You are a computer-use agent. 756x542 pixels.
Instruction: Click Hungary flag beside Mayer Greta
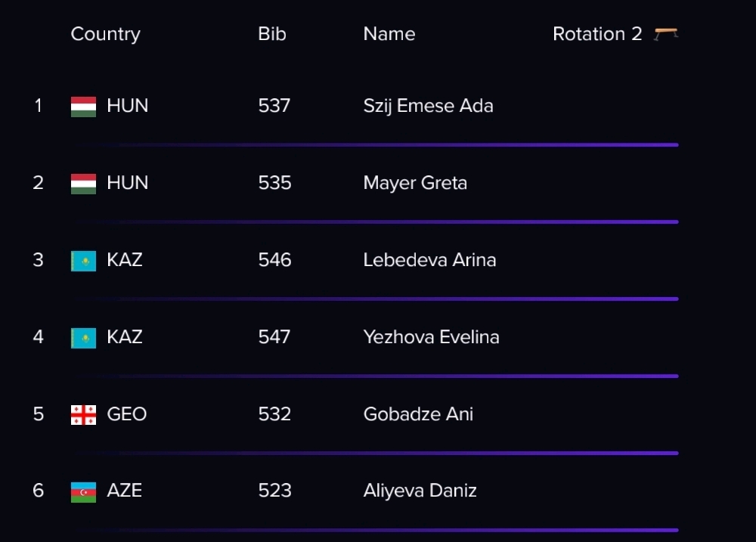pos(83,184)
